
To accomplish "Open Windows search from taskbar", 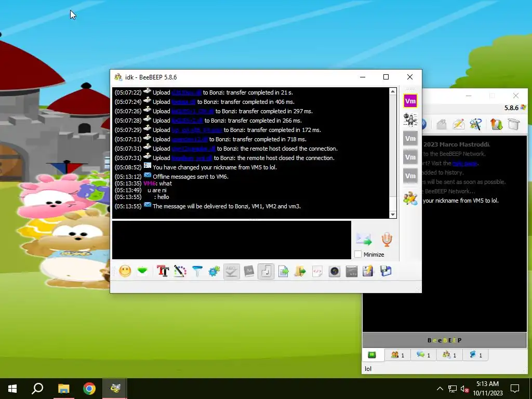I will coord(37,389).
